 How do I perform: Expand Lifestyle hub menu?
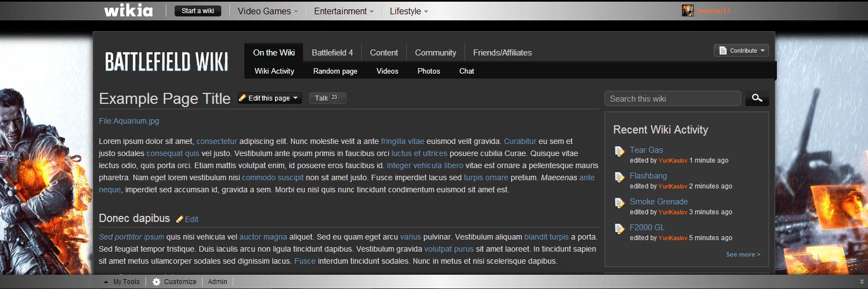[x=408, y=11]
